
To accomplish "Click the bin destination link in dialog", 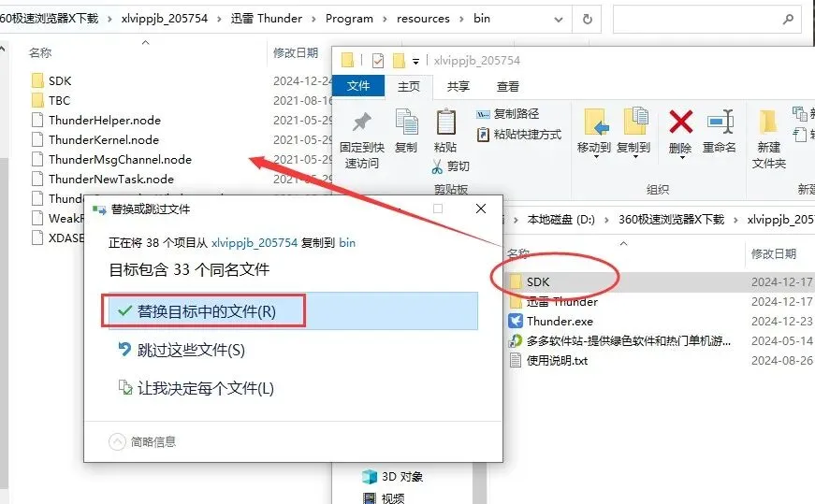I will pos(347,242).
